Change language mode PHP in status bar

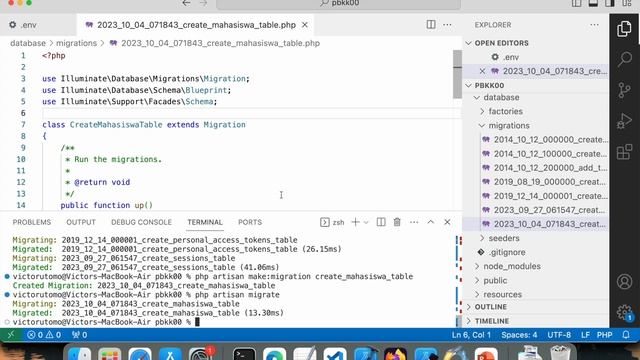(x=604, y=335)
